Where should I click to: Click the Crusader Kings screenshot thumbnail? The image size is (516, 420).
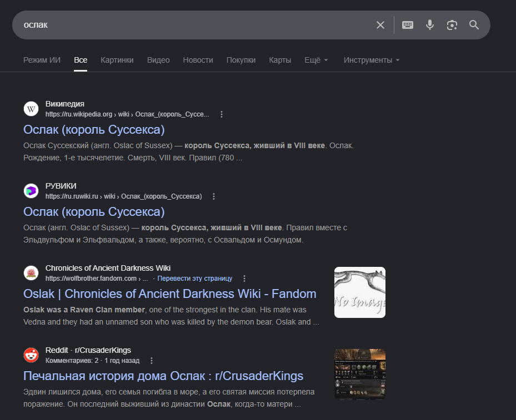pos(360,375)
